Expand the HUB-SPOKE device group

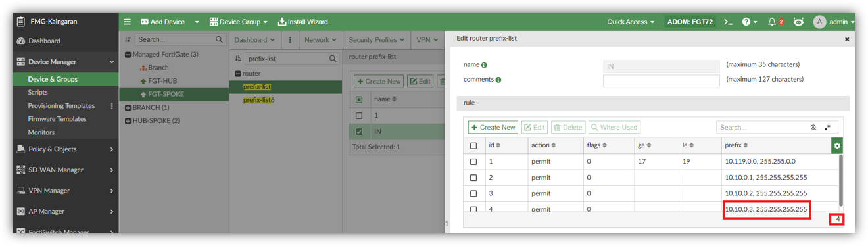128,120
